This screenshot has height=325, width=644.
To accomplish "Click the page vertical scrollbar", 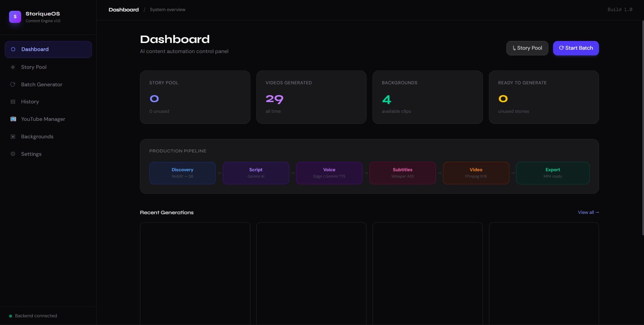I will [643, 128].
